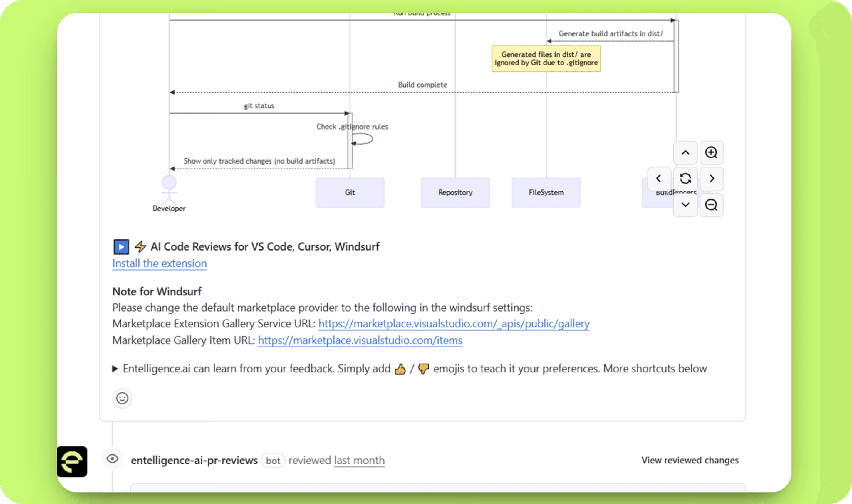Select the Git participant box
This screenshot has width=852, height=504.
pos(350,193)
